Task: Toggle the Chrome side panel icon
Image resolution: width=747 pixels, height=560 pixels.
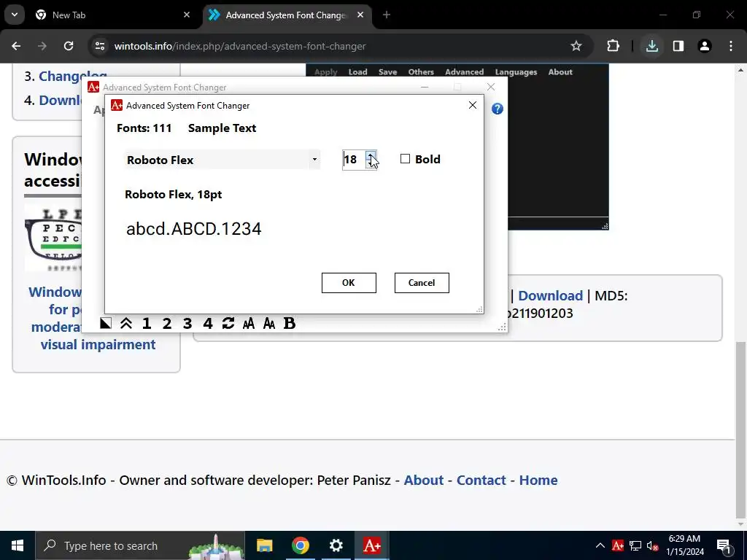Action: pos(678,46)
